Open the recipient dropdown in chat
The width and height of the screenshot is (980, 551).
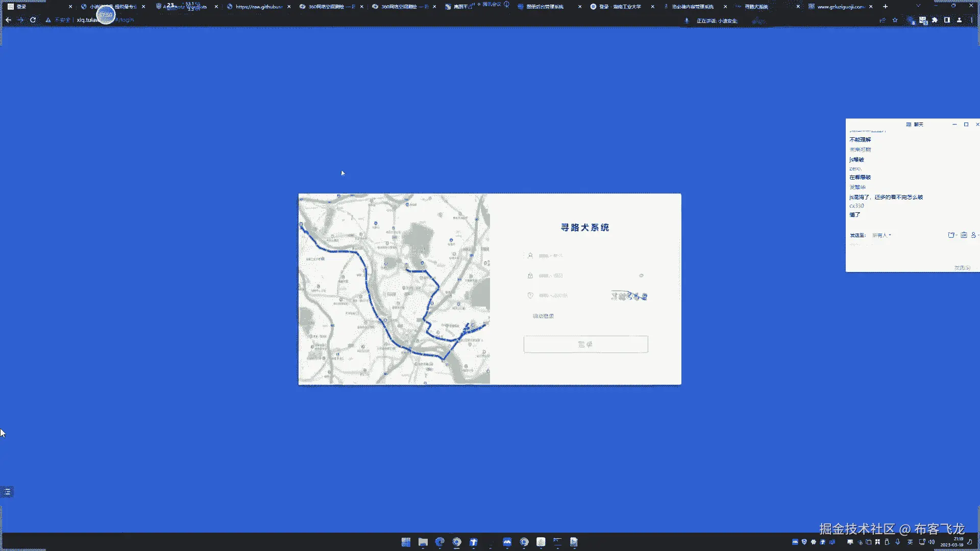[881, 235]
